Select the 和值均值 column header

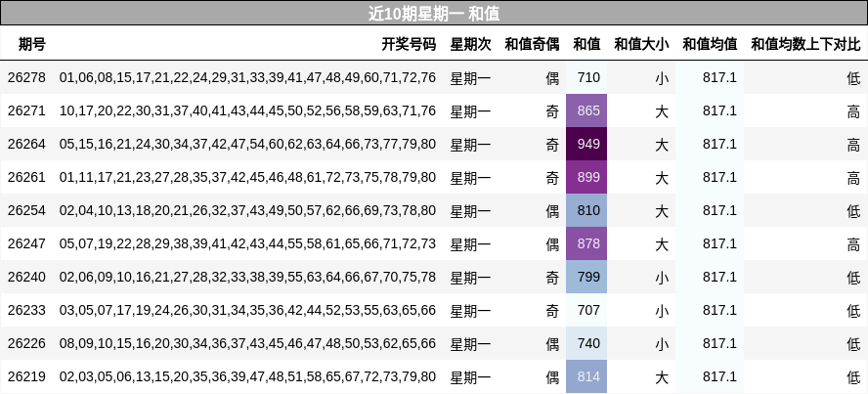coord(710,44)
